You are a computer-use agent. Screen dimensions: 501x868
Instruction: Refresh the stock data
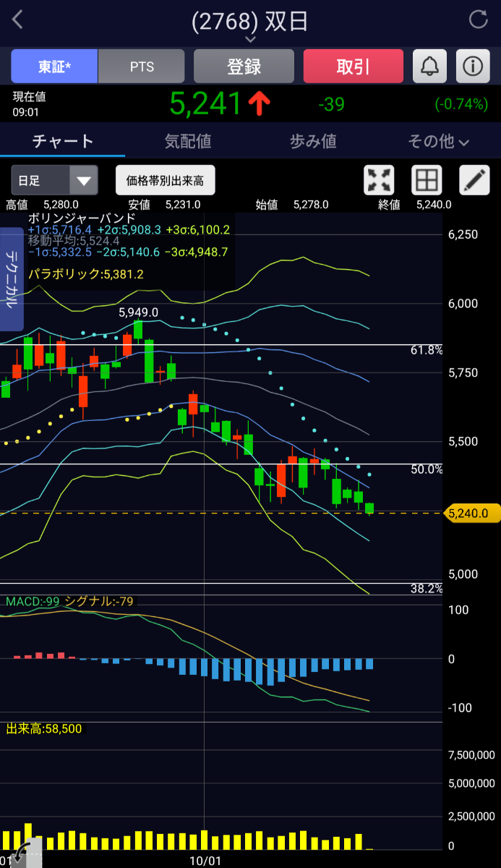coord(479,20)
